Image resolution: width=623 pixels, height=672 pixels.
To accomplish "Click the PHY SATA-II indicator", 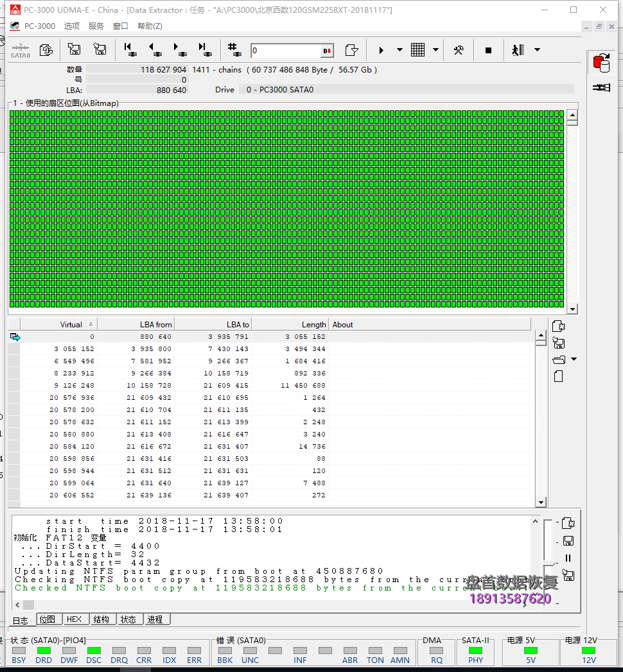I will tap(475, 651).
